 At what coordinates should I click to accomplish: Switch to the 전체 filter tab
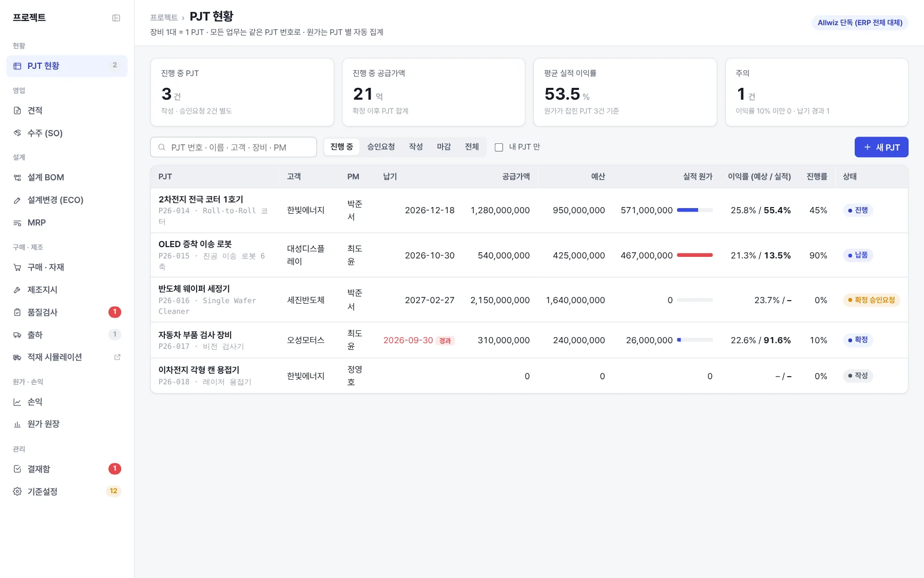(472, 147)
